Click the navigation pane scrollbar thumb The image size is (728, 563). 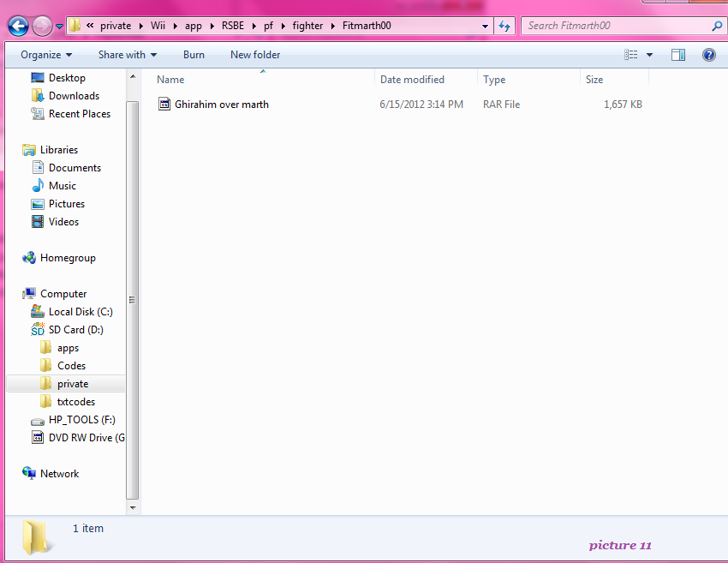pyautogui.click(x=133, y=300)
